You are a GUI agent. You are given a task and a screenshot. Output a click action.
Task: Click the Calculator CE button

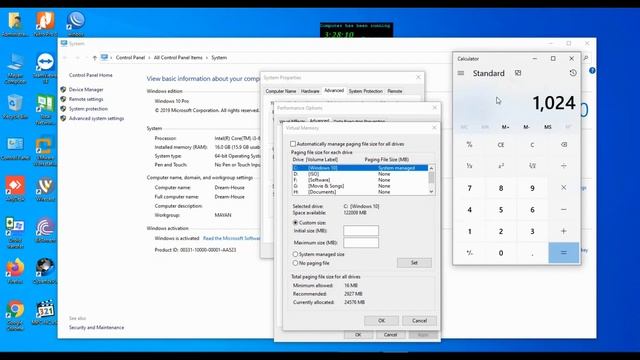click(501, 144)
